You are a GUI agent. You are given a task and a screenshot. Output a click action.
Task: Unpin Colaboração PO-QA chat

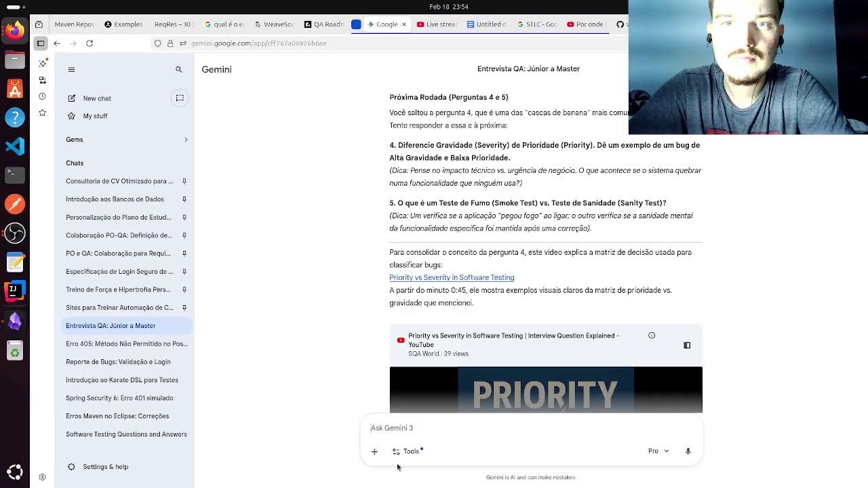click(184, 235)
